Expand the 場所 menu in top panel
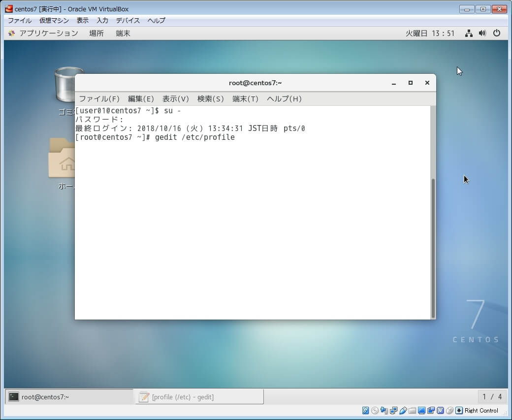Viewport: 512px width, 420px height. pos(96,33)
